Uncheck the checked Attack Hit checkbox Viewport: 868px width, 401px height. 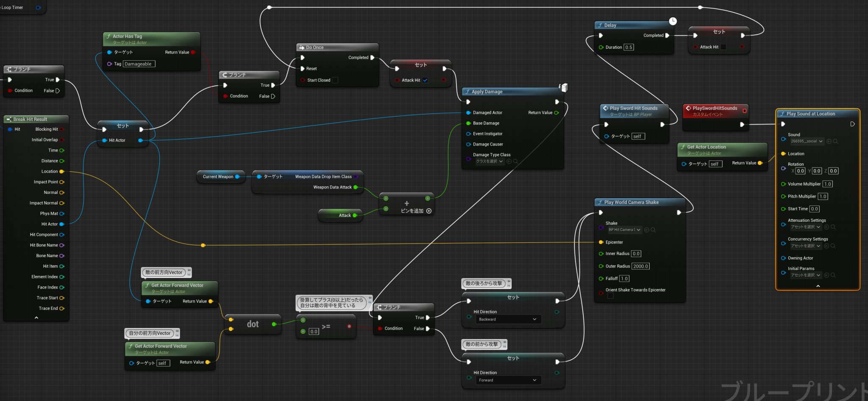pos(425,80)
